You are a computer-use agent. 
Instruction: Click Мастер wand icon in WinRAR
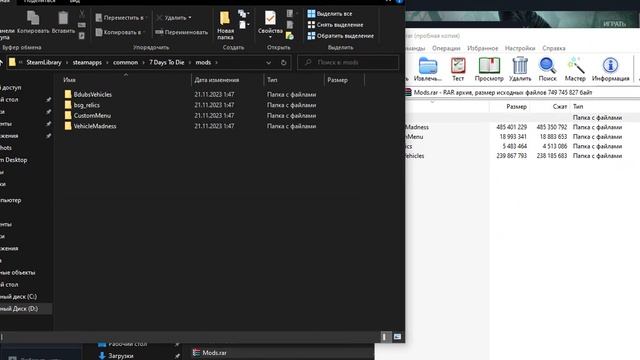(575, 69)
